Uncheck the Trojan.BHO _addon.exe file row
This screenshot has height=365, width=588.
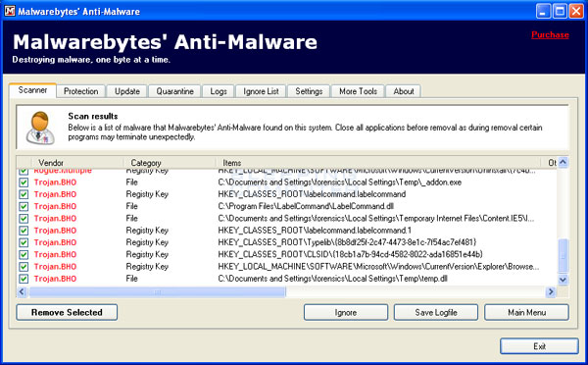[x=24, y=182]
